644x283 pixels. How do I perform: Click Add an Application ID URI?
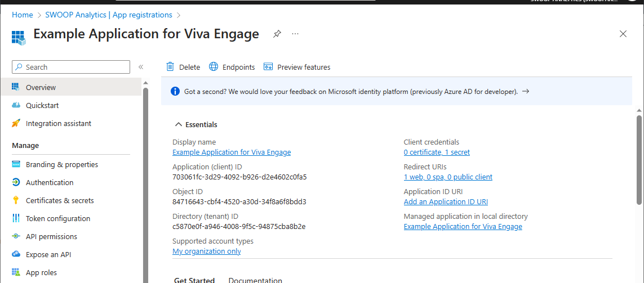click(446, 202)
